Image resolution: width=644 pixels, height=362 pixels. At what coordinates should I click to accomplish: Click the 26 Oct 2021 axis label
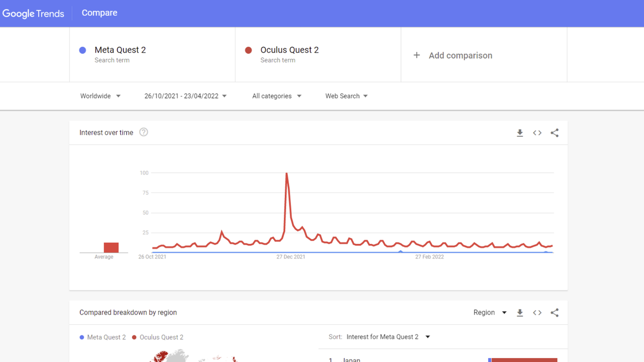click(x=152, y=257)
